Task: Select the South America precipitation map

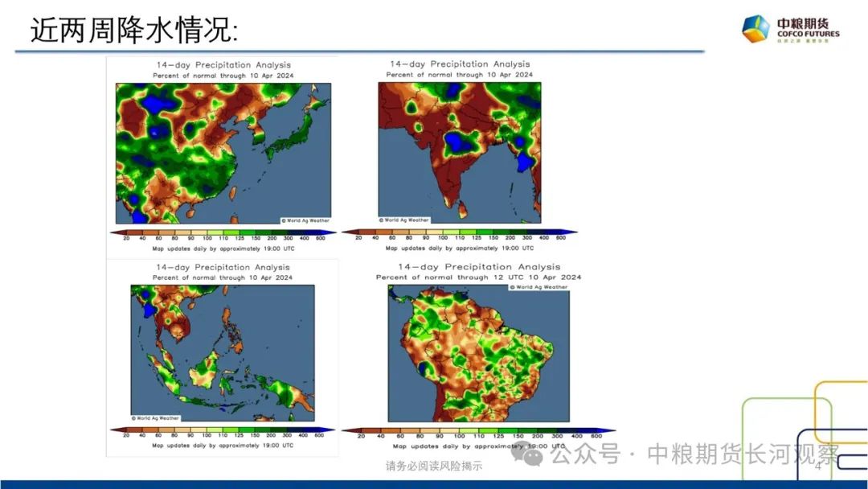Action: pos(479,353)
